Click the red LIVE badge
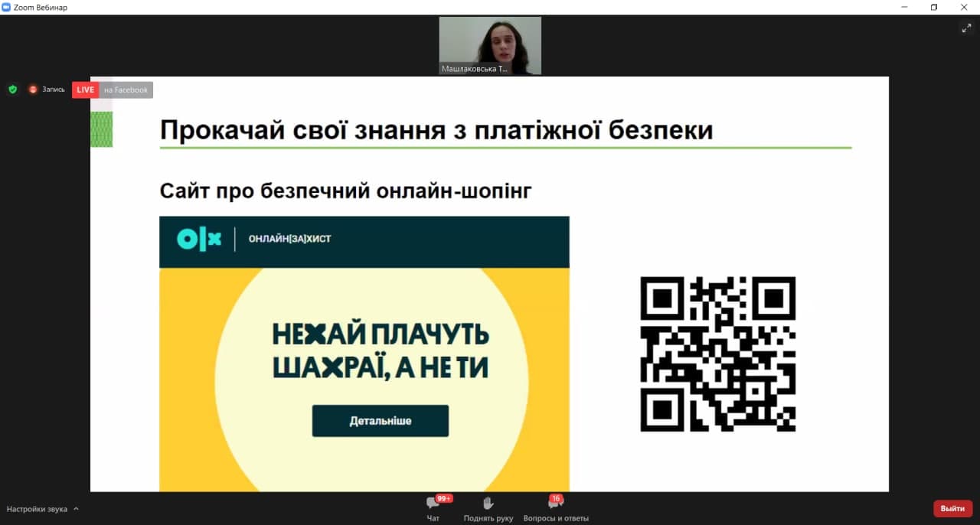The image size is (980, 525). point(86,90)
